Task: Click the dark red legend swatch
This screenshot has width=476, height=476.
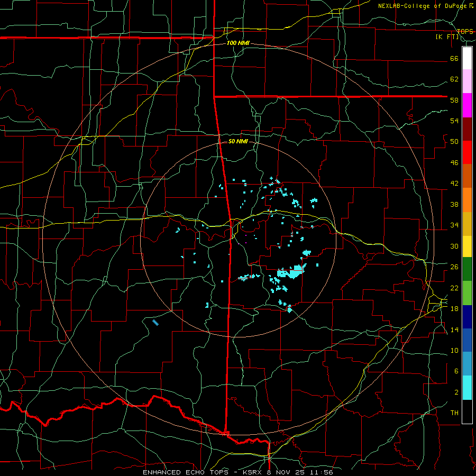Action: coord(467,129)
